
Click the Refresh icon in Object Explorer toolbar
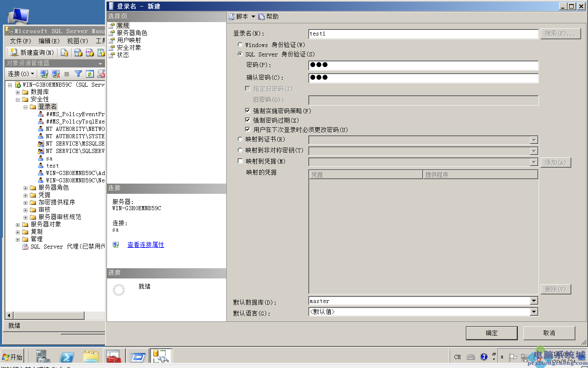pyautogui.click(x=89, y=74)
